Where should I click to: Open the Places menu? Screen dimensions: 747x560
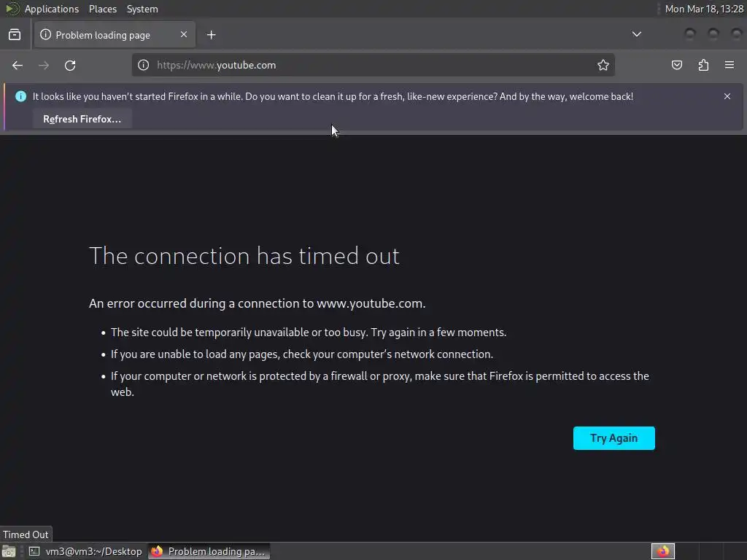pyautogui.click(x=102, y=9)
